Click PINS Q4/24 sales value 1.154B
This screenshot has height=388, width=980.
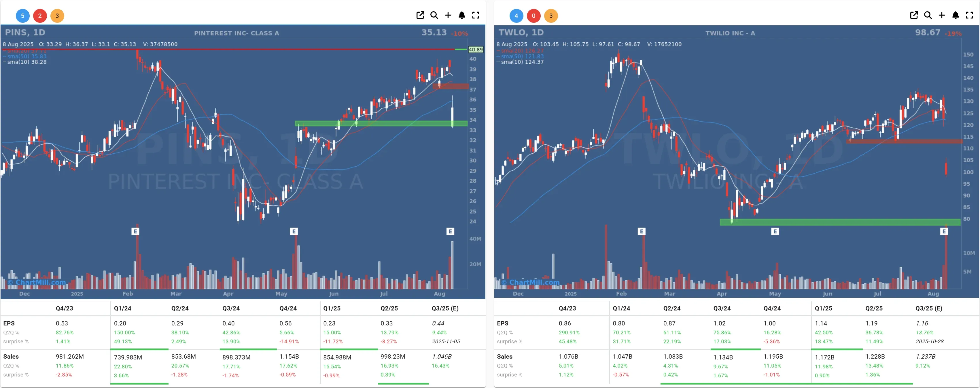(x=289, y=356)
